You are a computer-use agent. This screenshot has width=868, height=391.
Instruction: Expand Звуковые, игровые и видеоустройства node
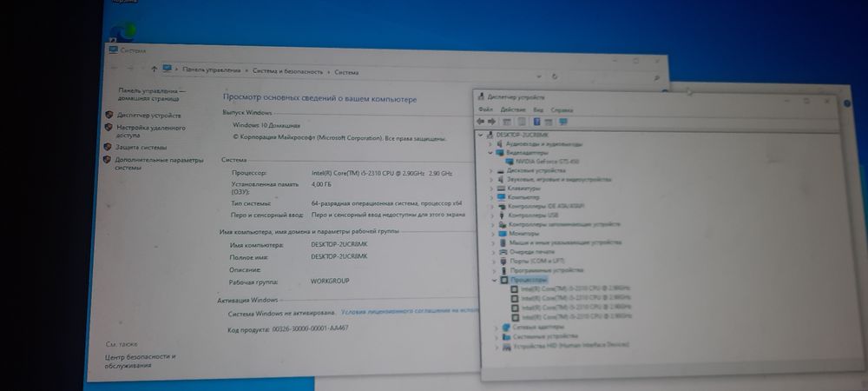tap(491, 180)
